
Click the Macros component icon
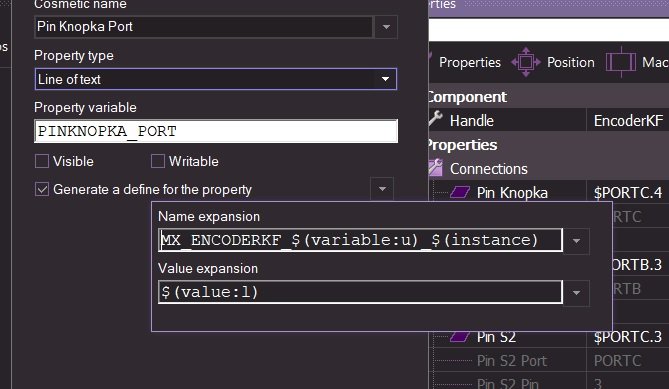point(621,62)
